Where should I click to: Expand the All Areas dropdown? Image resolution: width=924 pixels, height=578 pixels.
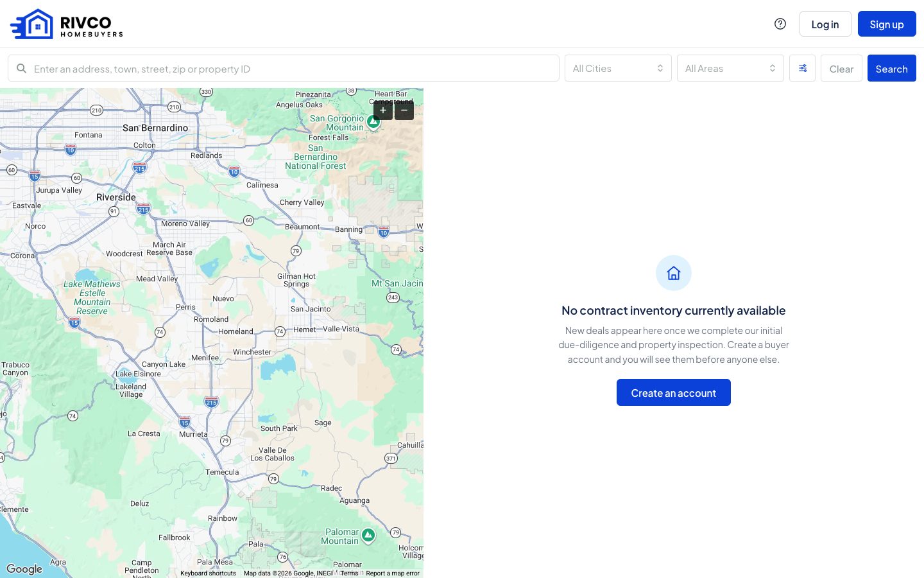pyautogui.click(x=730, y=68)
